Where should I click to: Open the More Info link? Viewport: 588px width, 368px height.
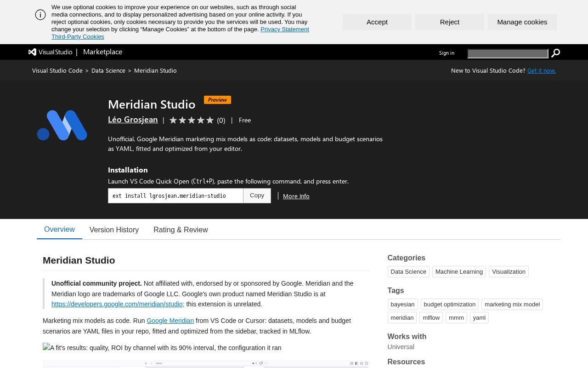pyautogui.click(x=296, y=196)
